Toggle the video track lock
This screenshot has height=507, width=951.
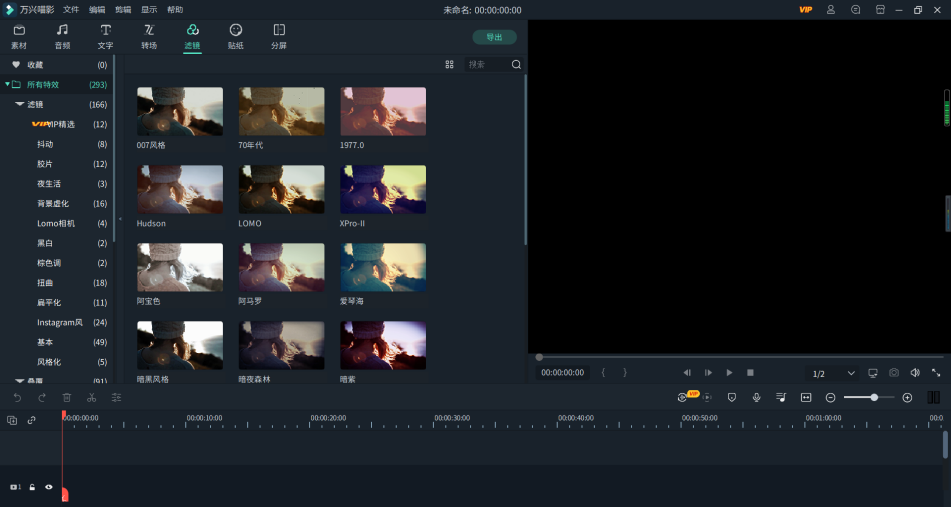coord(32,487)
